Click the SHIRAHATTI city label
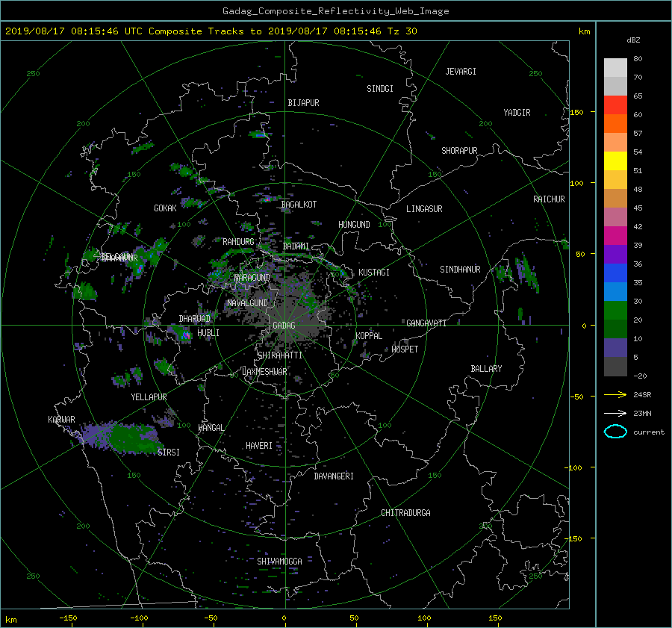Screen dimensions: 672x628 click(280, 355)
